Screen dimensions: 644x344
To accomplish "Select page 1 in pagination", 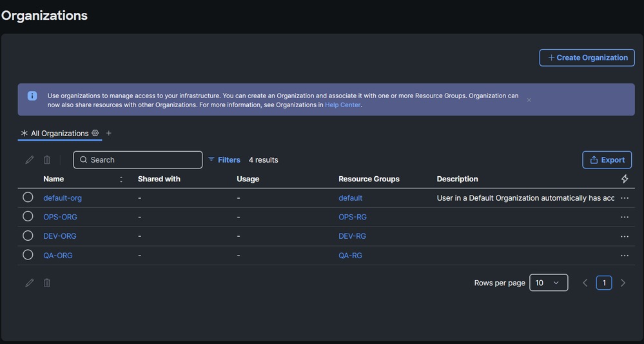I will pyautogui.click(x=604, y=283).
